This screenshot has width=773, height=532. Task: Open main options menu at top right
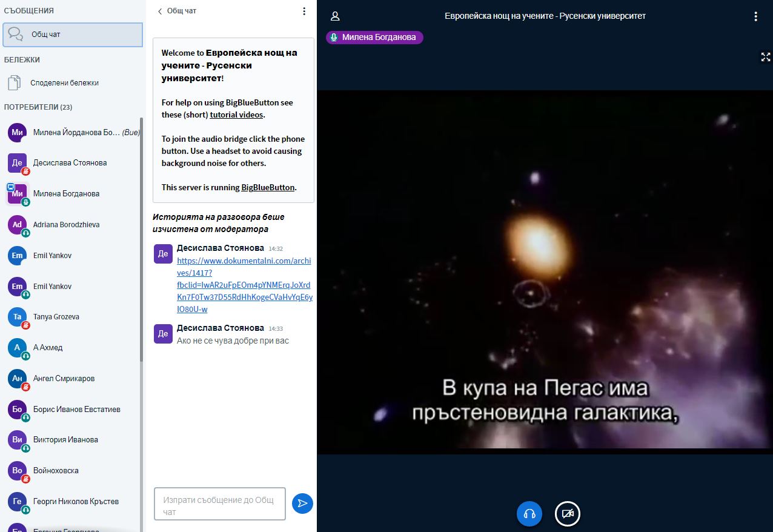click(755, 16)
